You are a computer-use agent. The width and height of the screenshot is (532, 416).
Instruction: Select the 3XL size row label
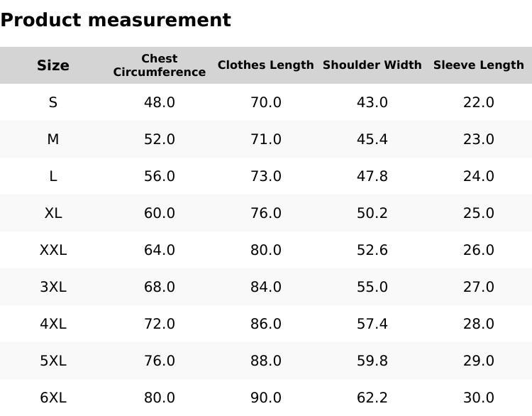pyautogui.click(x=53, y=287)
